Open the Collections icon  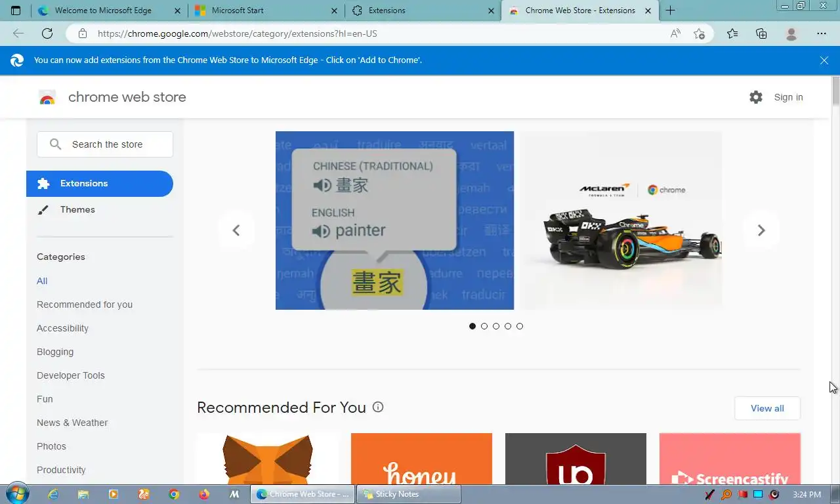[x=761, y=33]
